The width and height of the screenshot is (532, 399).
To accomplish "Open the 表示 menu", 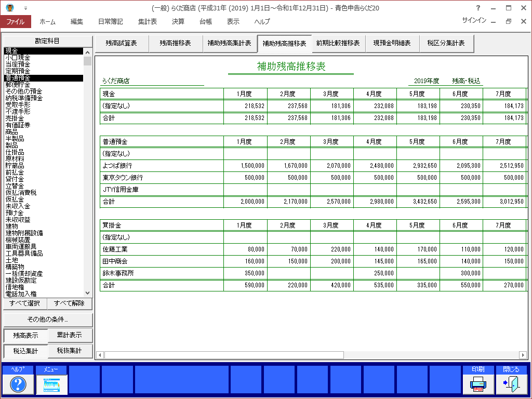I will tap(233, 21).
